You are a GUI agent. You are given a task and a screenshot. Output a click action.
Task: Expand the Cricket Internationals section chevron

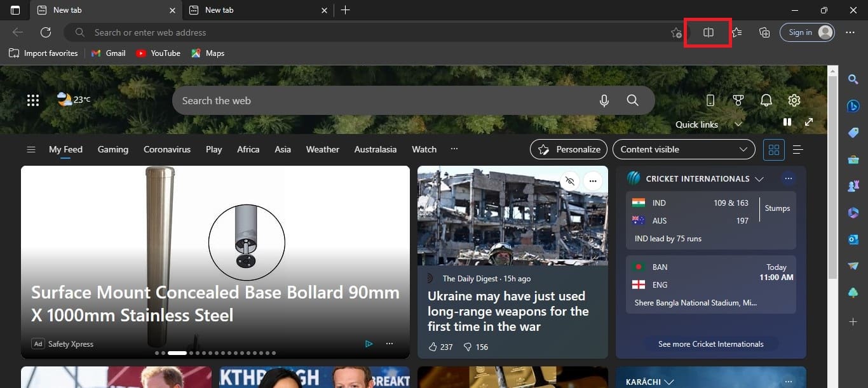pos(760,178)
